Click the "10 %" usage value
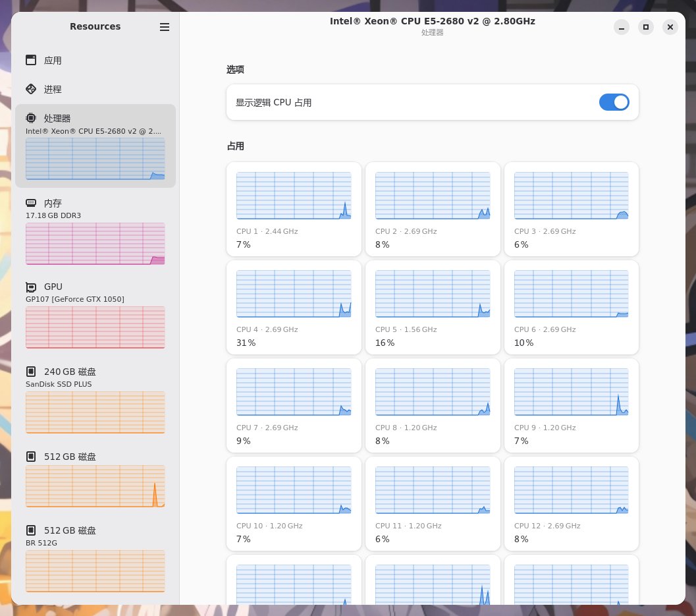Viewport: 696px width, 616px height. pos(523,343)
